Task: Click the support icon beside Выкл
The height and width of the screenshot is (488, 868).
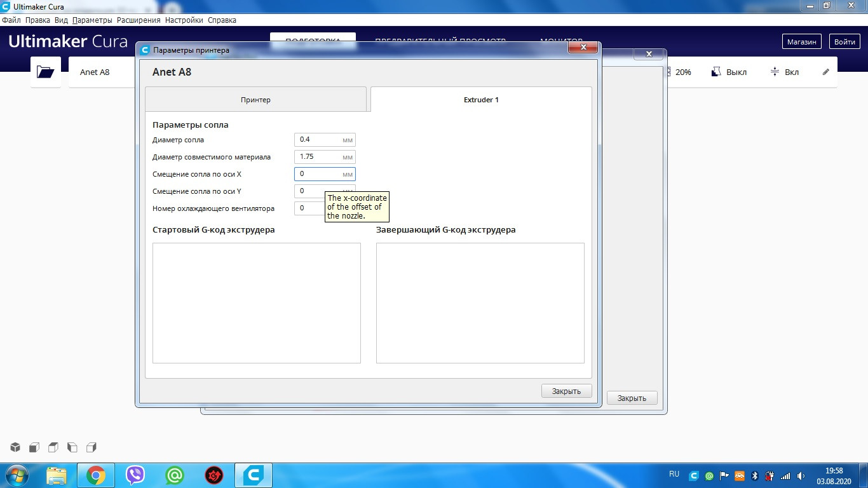Action: click(x=716, y=72)
